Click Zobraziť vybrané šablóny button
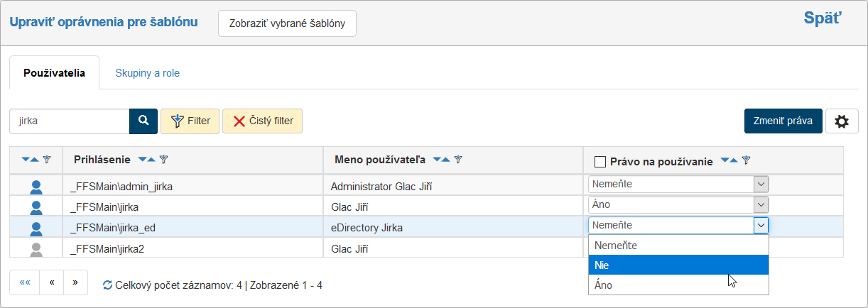868x308 pixels. pos(287,23)
